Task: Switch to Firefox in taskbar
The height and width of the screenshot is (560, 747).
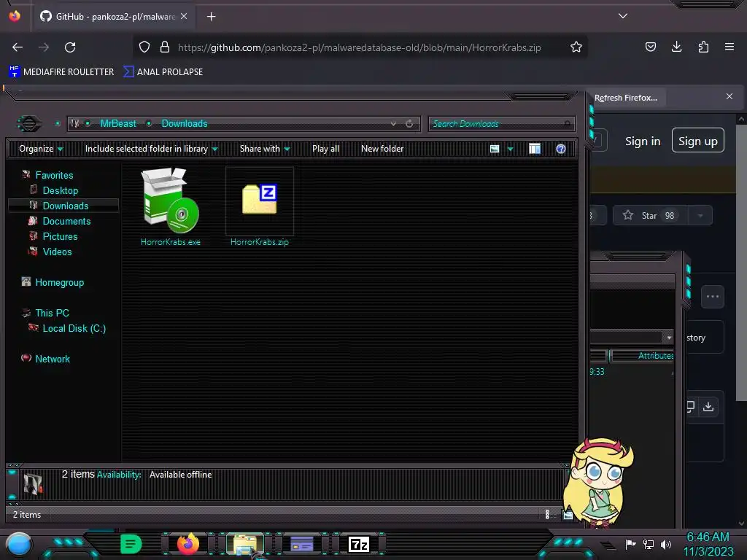Action: tap(187, 544)
